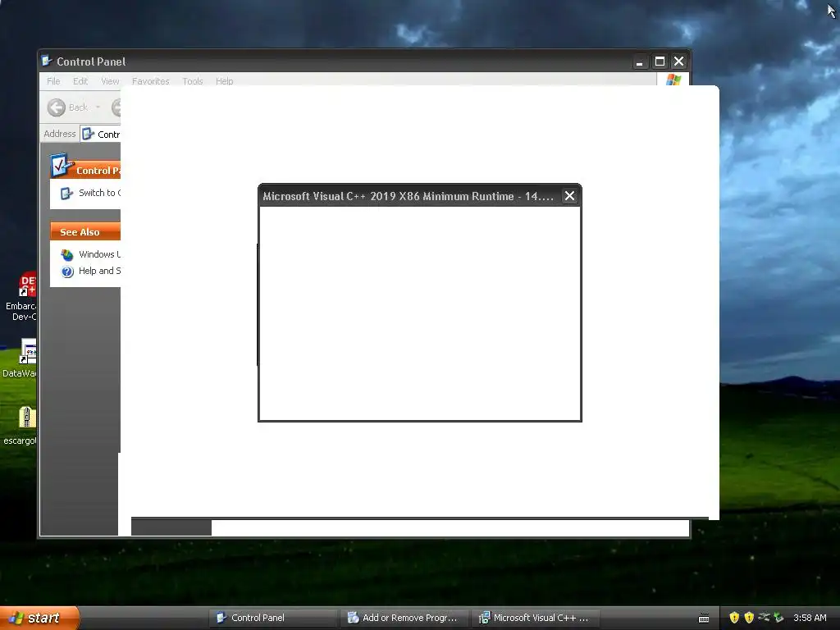Close the Control Panel window
Image resolution: width=840 pixels, height=630 pixels.
pos(678,62)
